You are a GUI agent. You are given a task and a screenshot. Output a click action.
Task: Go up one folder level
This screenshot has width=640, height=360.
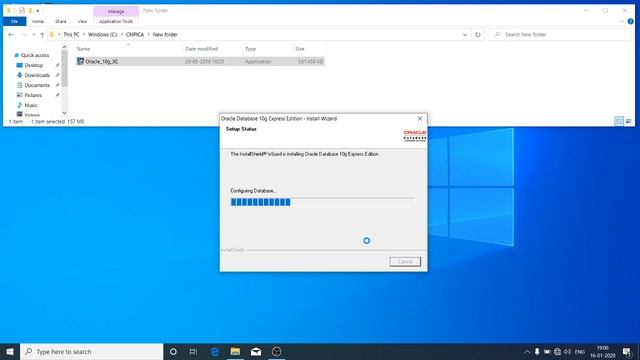(42, 35)
